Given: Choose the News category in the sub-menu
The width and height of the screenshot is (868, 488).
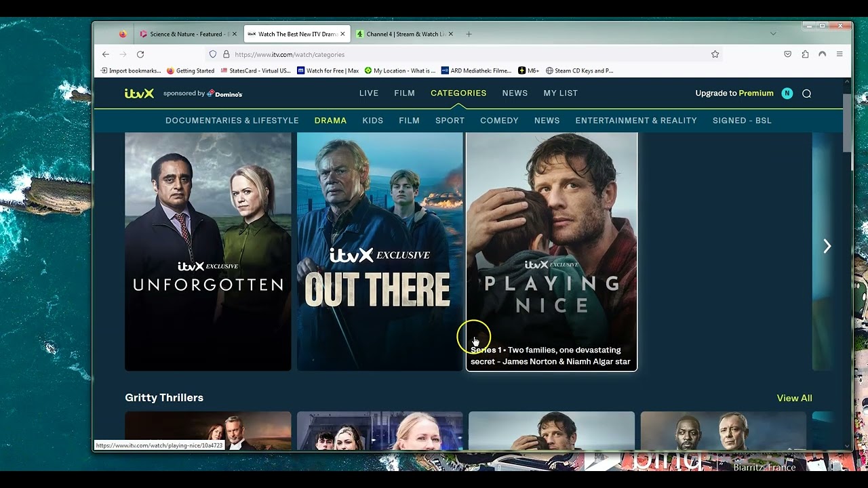Looking at the screenshot, I should click(x=547, y=121).
